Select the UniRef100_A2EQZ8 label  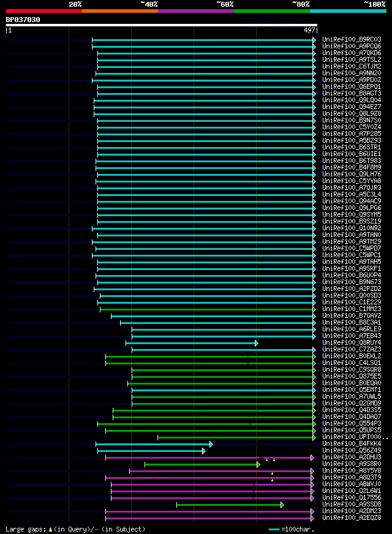point(352,517)
